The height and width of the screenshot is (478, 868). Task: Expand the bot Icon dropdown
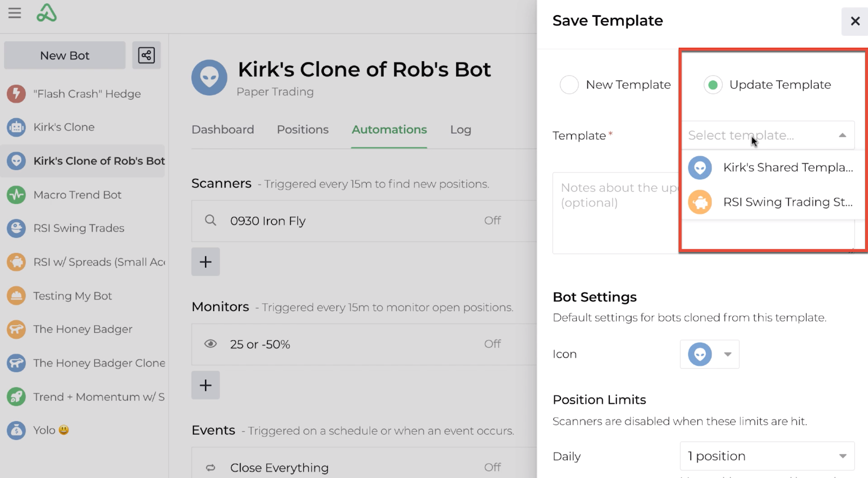point(727,354)
